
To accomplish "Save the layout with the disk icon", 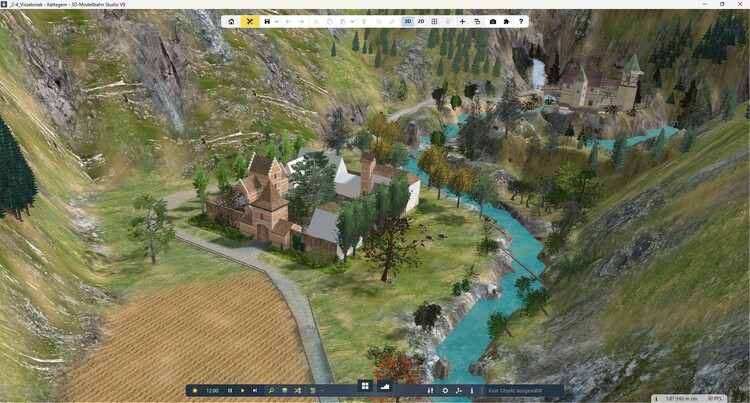I will 267,22.
